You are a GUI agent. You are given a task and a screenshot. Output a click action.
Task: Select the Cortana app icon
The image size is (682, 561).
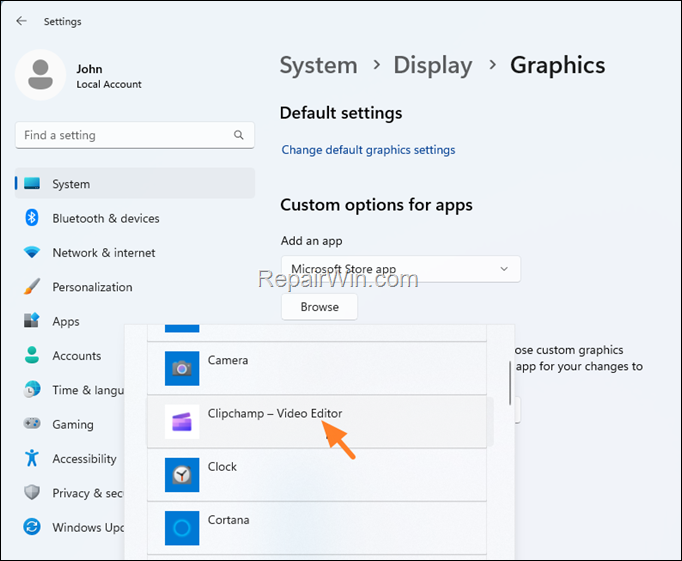click(182, 528)
